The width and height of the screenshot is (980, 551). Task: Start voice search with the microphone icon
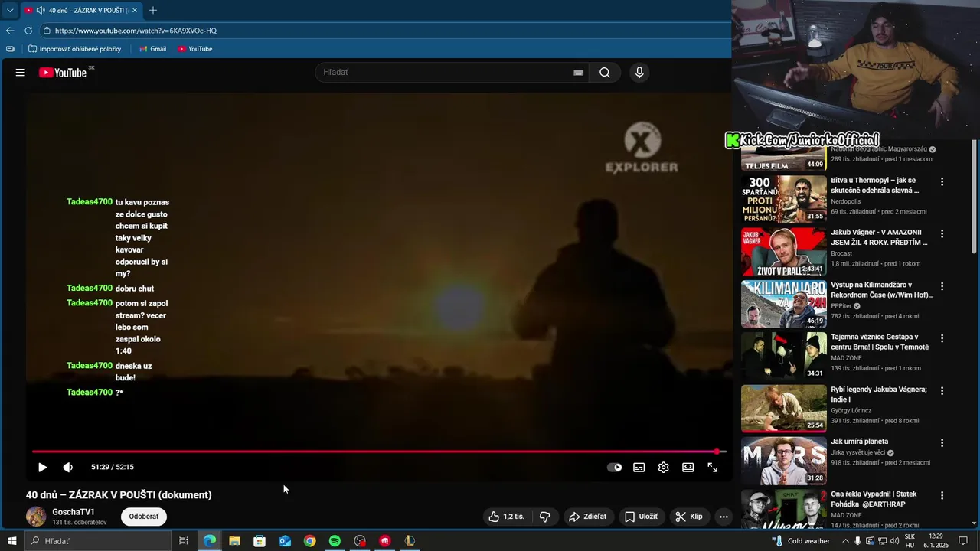pos(639,73)
